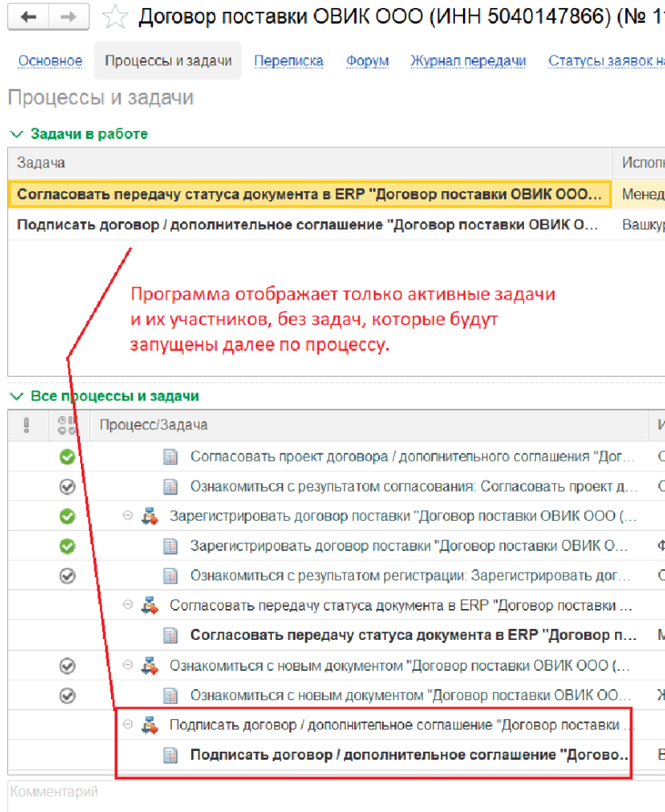Click the forward navigation arrow
Image resolution: width=665 pixels, height=812 pixels.
point(69,17)
